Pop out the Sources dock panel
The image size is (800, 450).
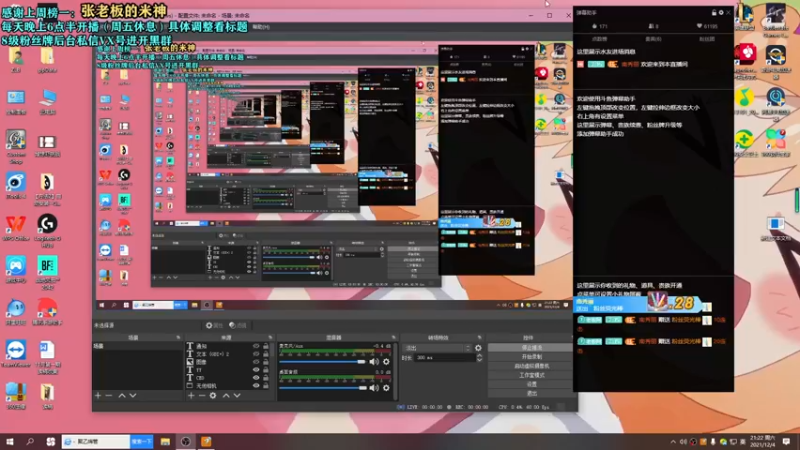point(270,338)
